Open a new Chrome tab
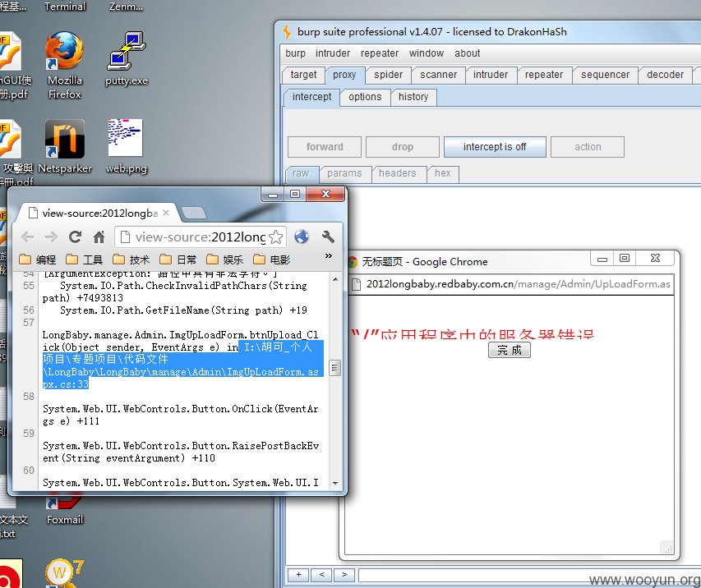This screenshot has height=588, width=701. point(194,214)
